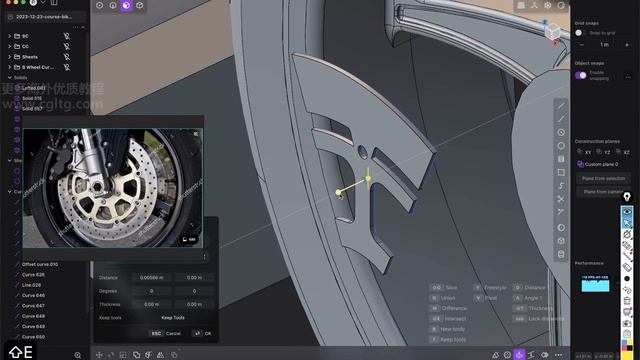Expand the Sheets folder
This screenshot has width=640, height=360.
9,57
